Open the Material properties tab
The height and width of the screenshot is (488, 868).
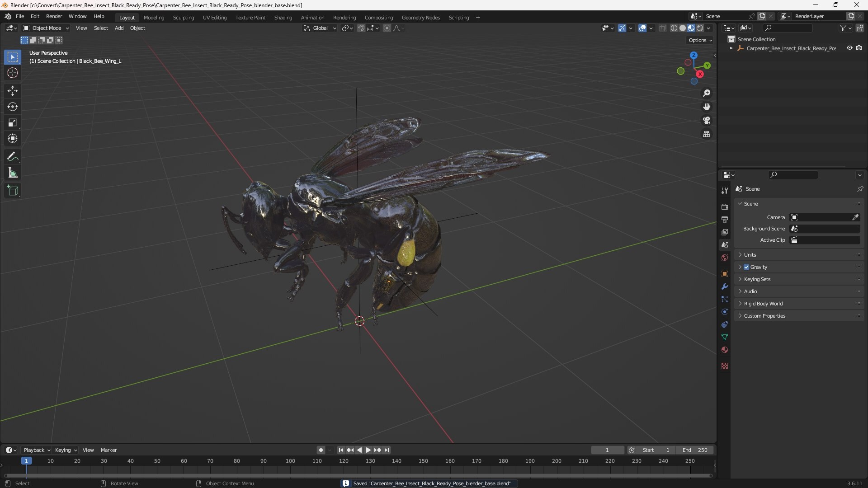(x=725, y=350)
